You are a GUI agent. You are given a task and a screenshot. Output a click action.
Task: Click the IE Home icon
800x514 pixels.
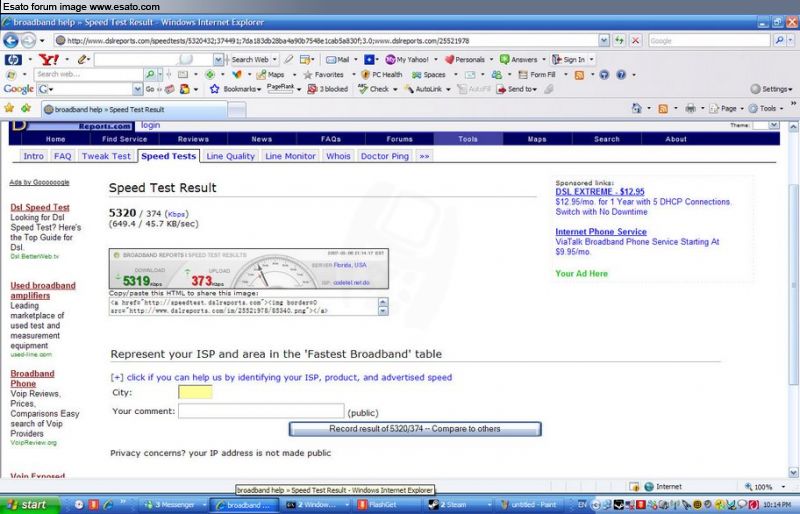coord(637,108)
